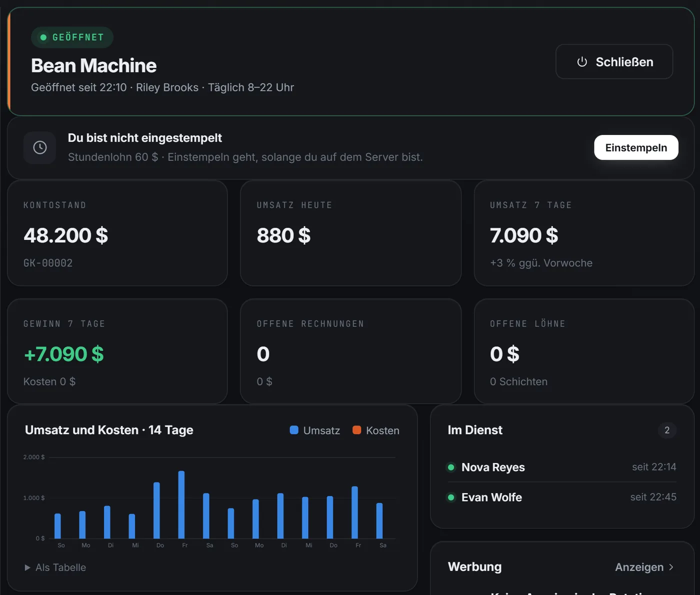
Task: Click the green status dot next to Nova Reyes
Action: point(451,467)
